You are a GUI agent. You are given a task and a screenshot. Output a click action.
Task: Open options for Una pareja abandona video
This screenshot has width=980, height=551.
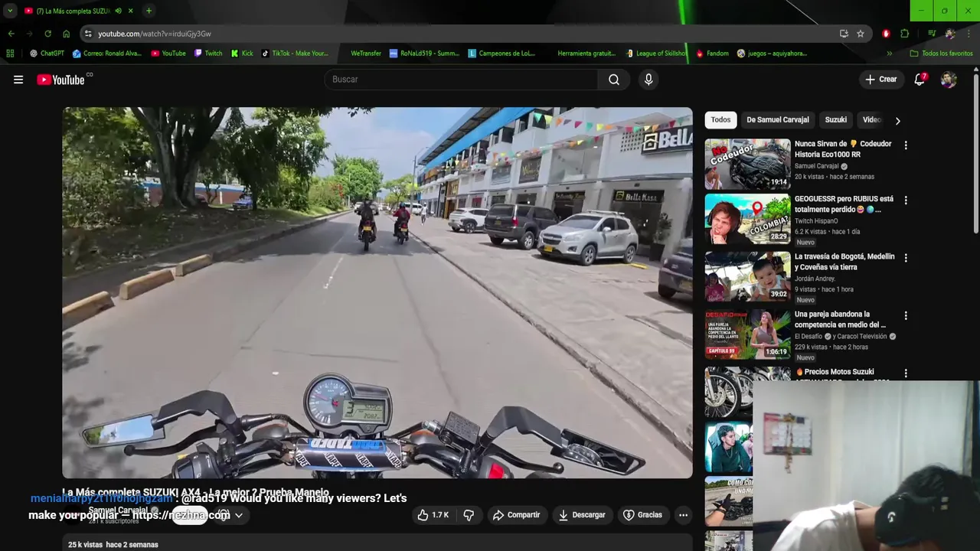[x=906, y=315]
